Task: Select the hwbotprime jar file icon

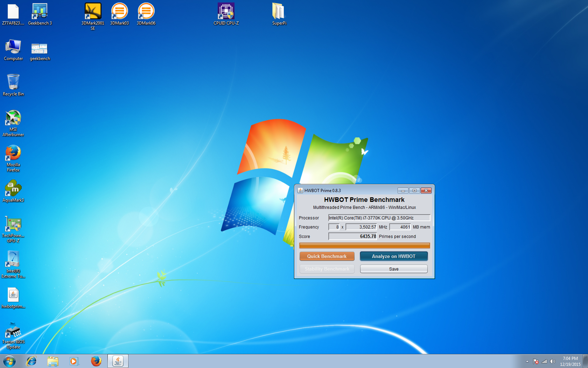Action: pos(13,298)
